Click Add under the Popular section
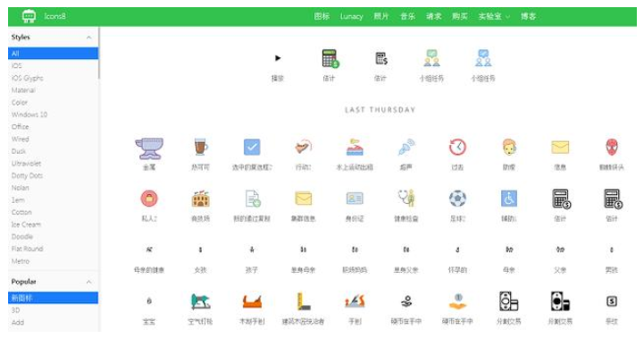644x347 pixels. click(17, 322)
